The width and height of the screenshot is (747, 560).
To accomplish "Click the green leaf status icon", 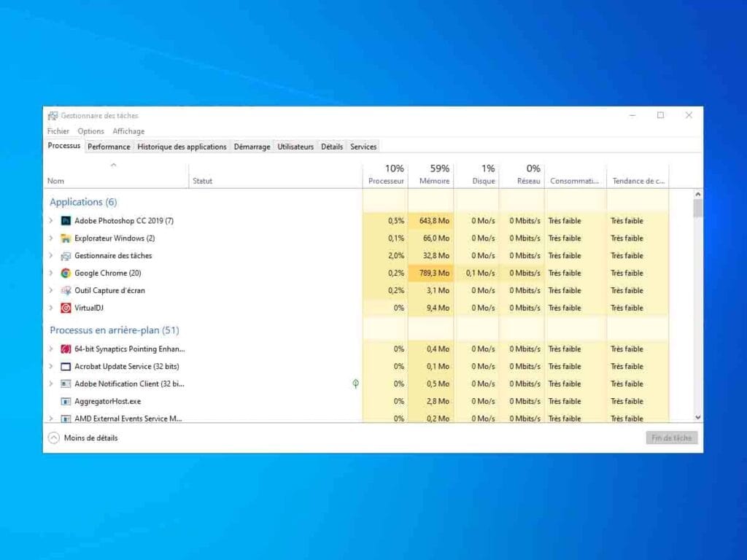I will tap(355, 384).
